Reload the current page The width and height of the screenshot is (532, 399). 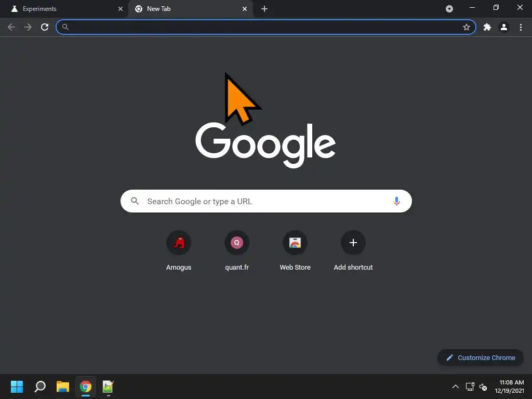45,27
